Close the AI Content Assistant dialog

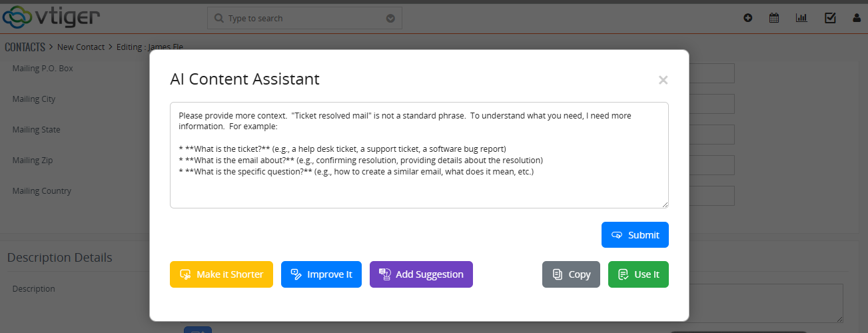pyautogui.click(x=663, y=80)
